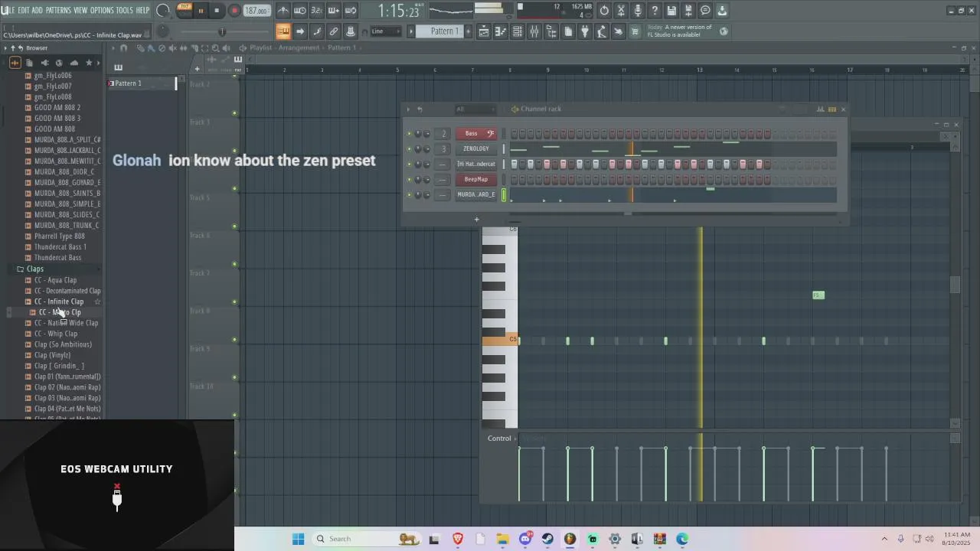This screenshot has height=551, width=980.
Task: Select CC - Whip Clap sample
Action: (55, 334)
